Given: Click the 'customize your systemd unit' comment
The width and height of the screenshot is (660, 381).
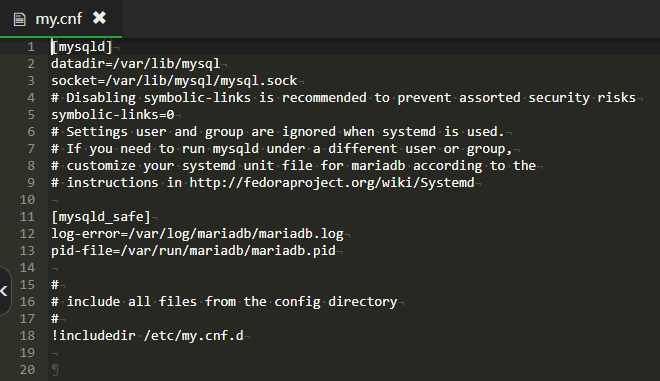Looking at the screenshot, I should coord(293,165).
